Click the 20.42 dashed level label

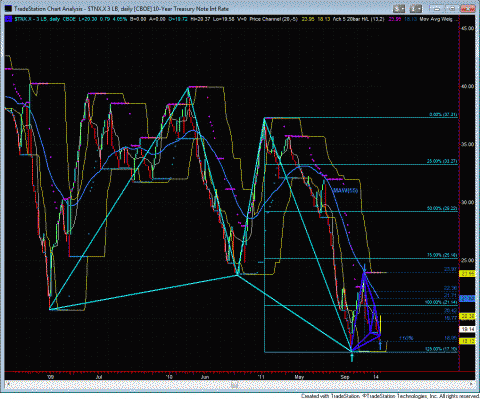450,311
